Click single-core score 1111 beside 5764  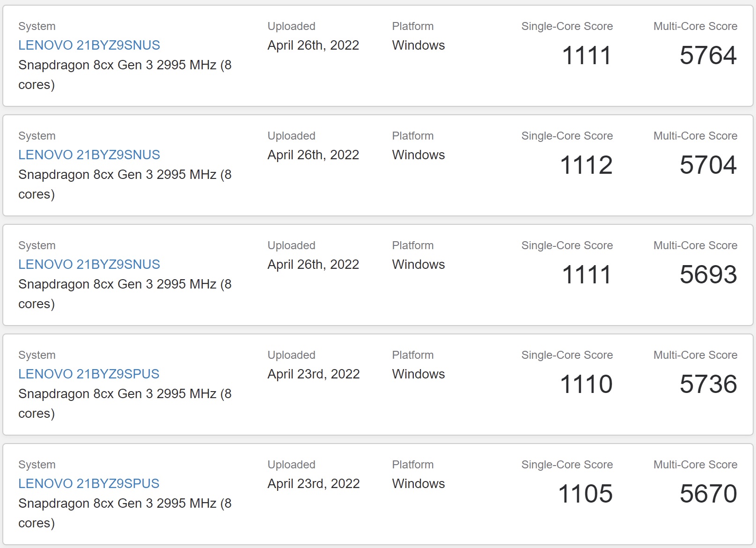[x=587, y=56]
